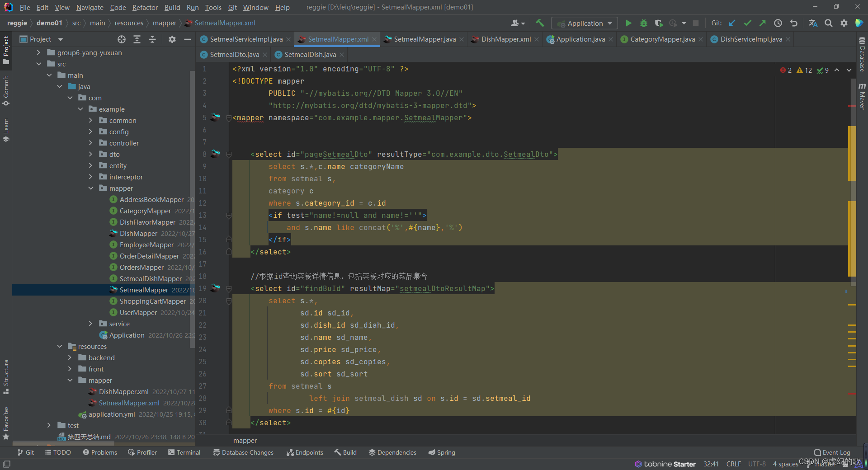The image size is (868, 470).
Task: Open the user account icon dropdown
Action: click(518, 23)
